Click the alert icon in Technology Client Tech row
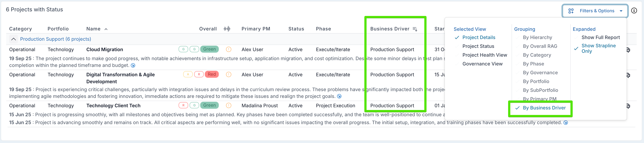 tap(228, 105)
